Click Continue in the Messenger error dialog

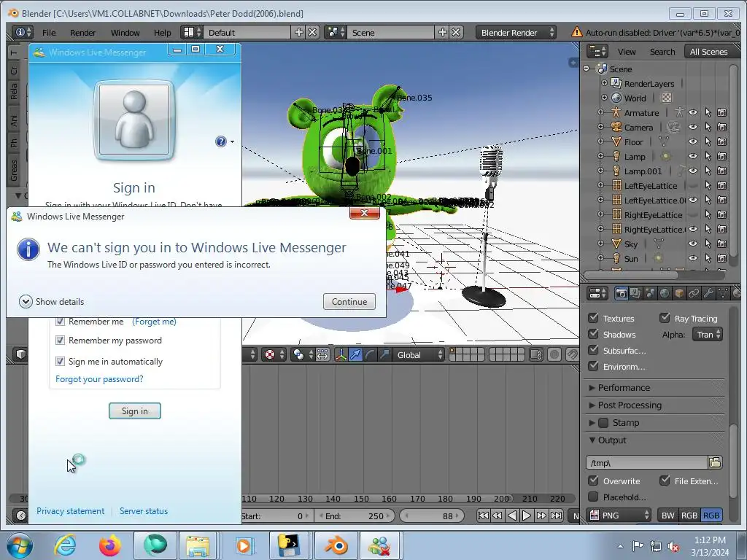pos(349,301)
